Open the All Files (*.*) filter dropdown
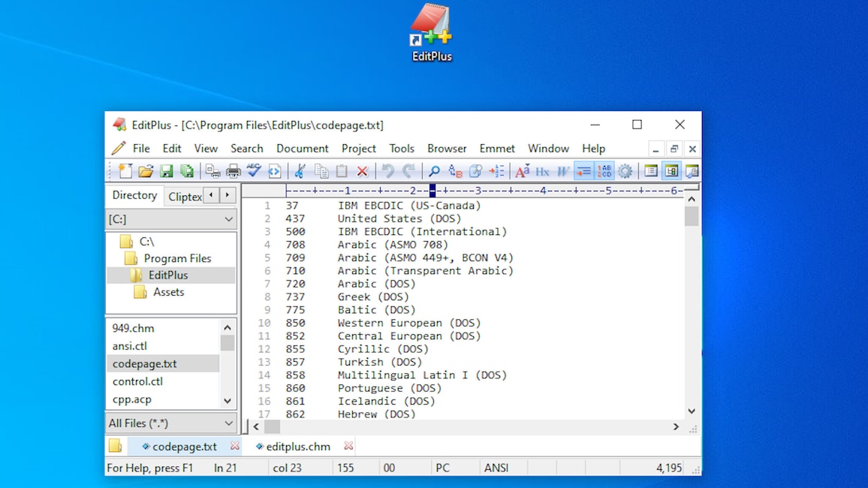 pos(171,423)
